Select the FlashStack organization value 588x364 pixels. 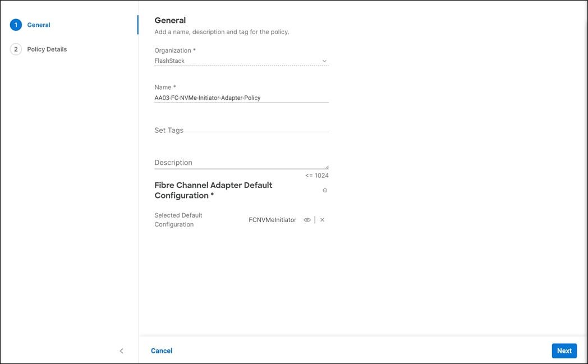coord(168,61)
